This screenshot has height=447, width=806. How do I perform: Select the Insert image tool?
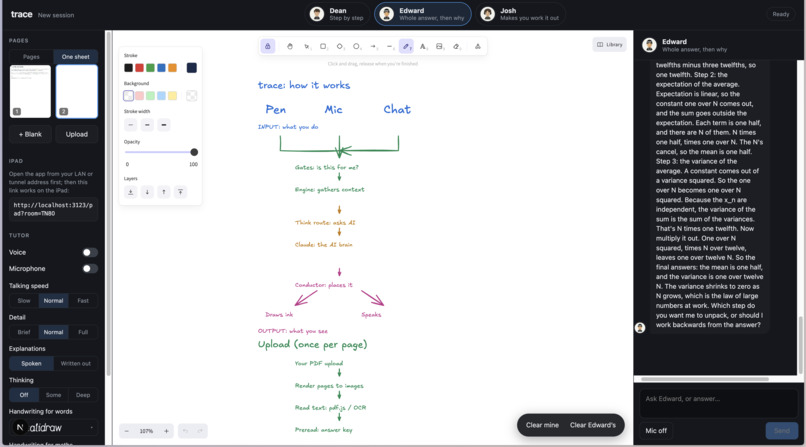pos(439,46)
